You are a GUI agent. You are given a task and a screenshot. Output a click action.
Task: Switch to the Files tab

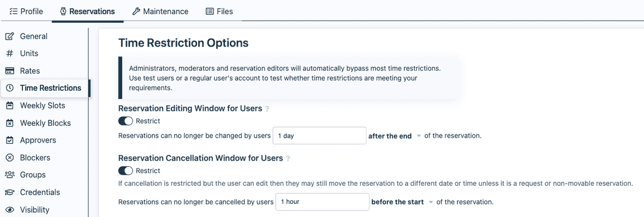(x=219, y=11)
